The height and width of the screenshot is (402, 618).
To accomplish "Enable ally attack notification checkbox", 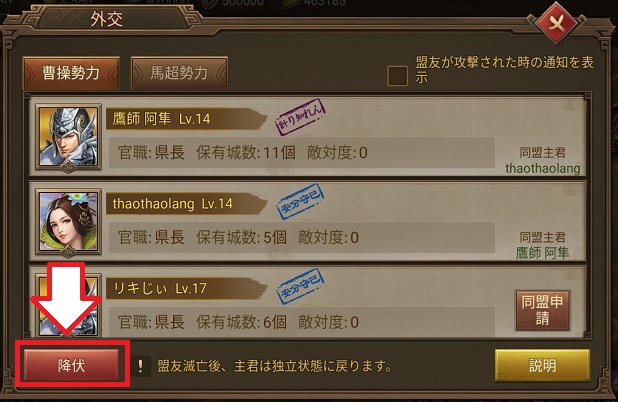I will pyautogui.click(x=397, y=76).
